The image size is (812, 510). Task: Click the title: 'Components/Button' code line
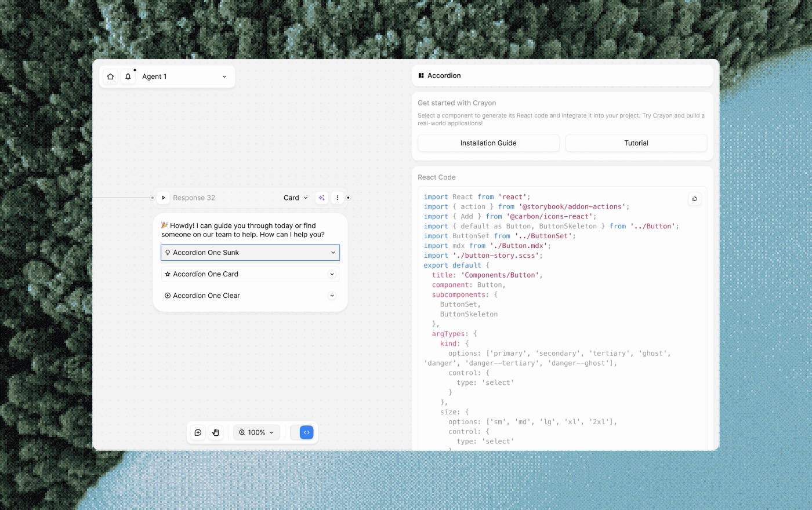pos(488,275)
